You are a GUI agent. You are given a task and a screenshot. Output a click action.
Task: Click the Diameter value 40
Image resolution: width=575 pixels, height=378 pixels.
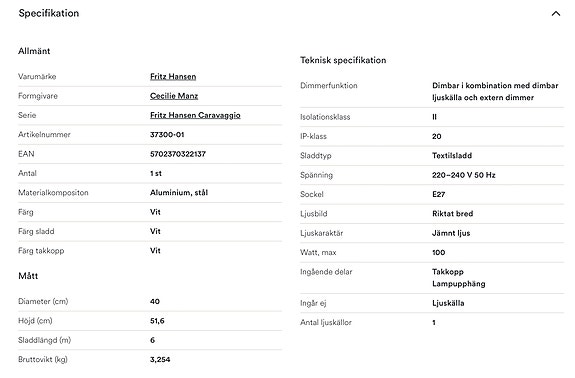click(x=155, y=301)
